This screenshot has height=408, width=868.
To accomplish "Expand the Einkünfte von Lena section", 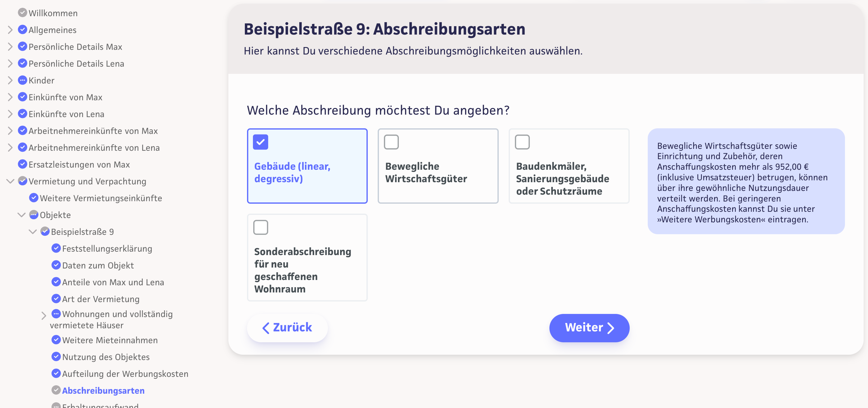I will point(10,114).
